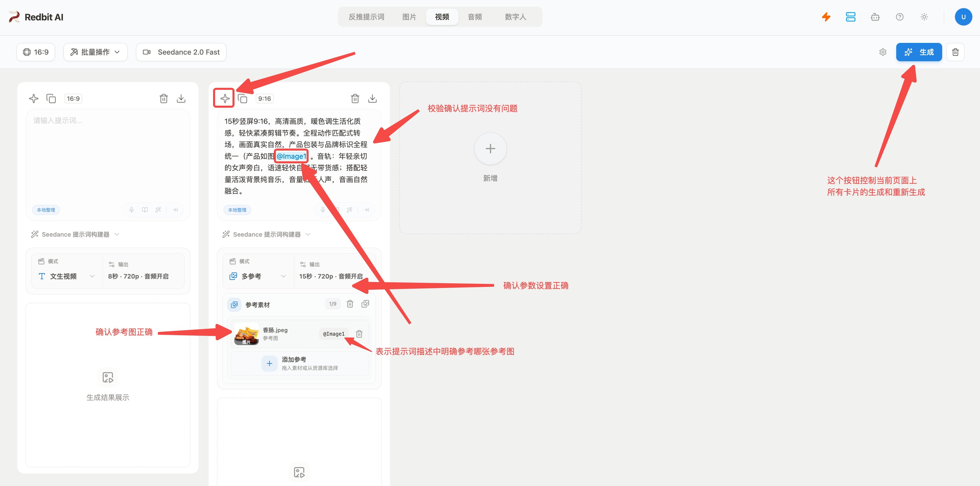Click the blue 生成 button
The height and width of the screenshot is (486, 980).
(x=919, y=52)
